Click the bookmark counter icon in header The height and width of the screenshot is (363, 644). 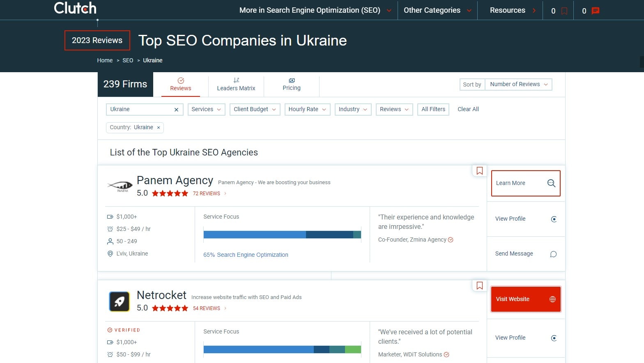point(564,11)
